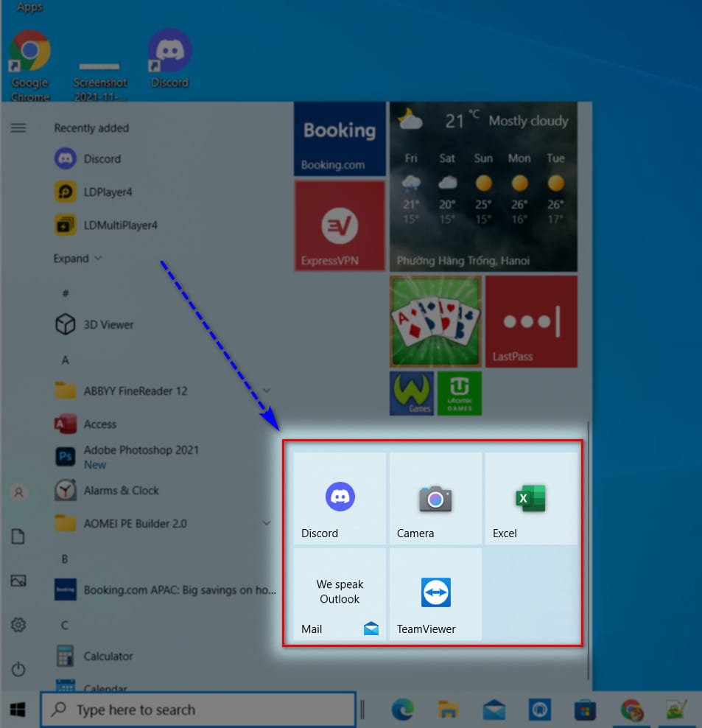Launch the Camera tile
The height and width of the screenshot is (728, 702).
(435, 498)
